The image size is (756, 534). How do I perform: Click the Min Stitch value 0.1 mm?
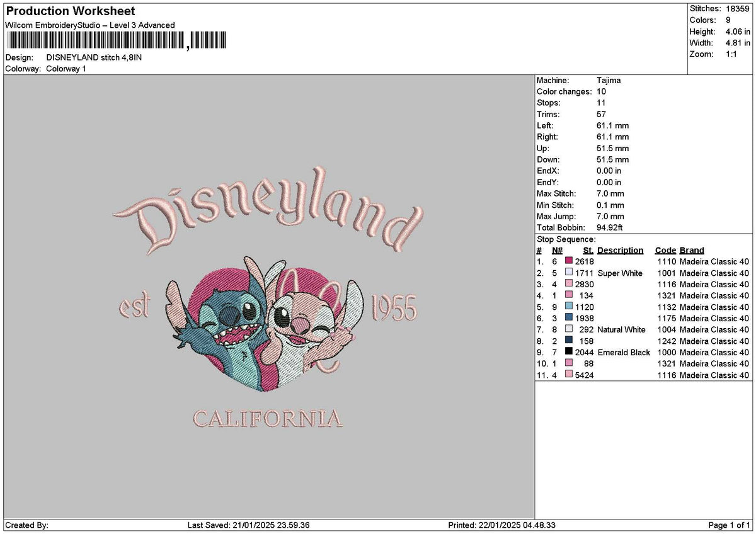[x=610, y=205]
